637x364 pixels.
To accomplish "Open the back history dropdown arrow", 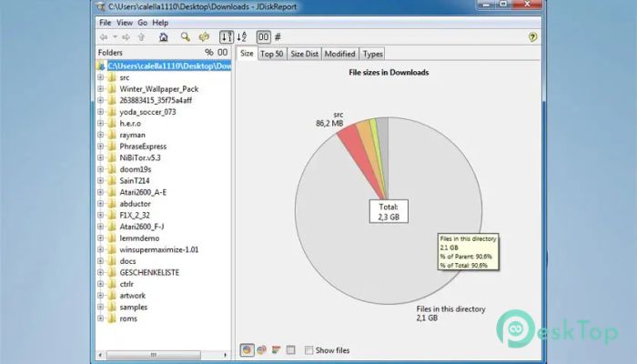I will point(115,37).
